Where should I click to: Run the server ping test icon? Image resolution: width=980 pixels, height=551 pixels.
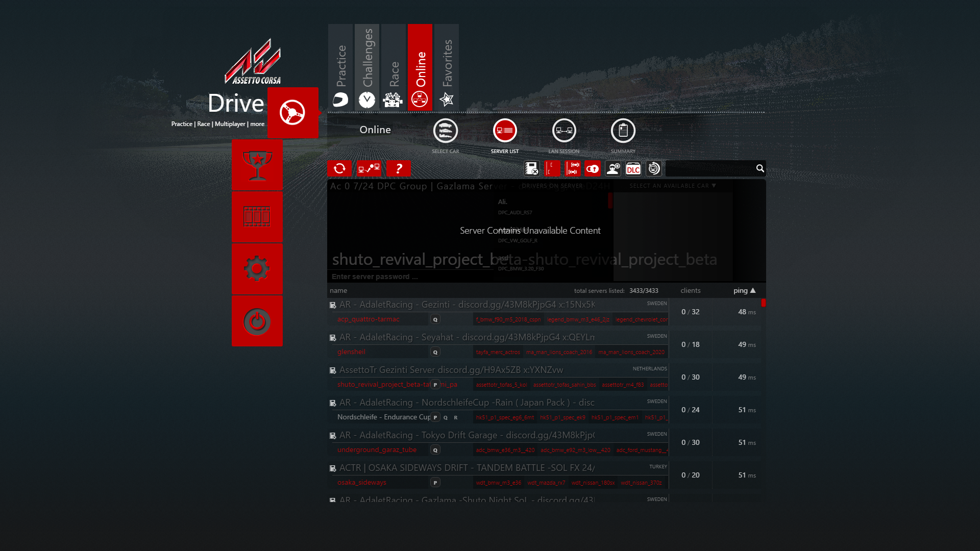pos(369,168)
